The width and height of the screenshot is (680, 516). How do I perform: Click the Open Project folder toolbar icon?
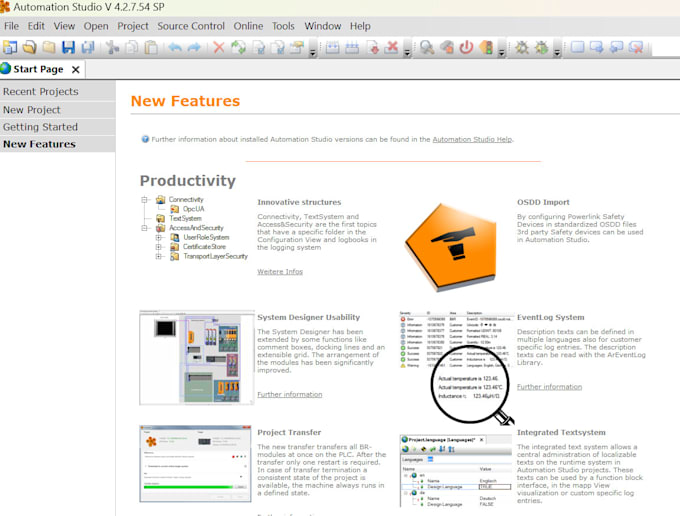pos(29,47)
